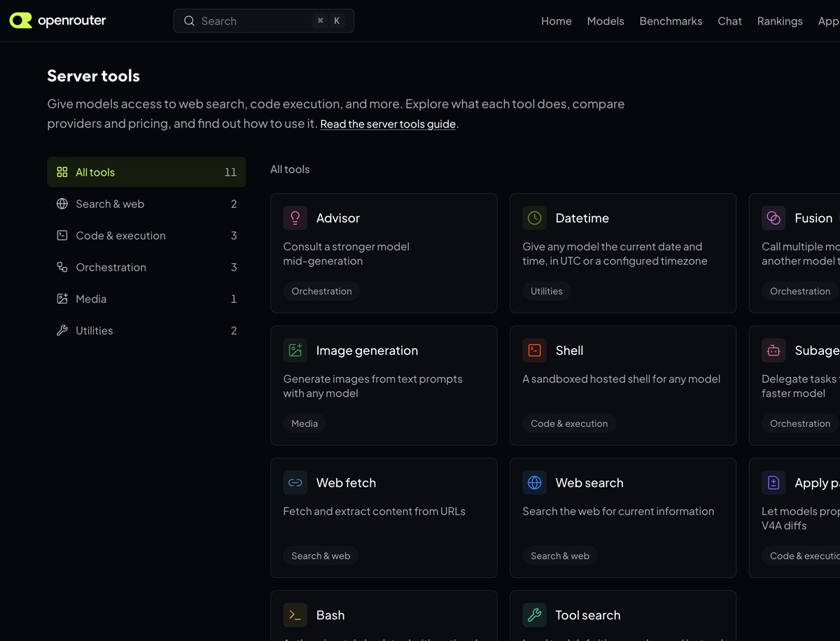
Task: Select the All tools category
Action: [x=146, y=172]
